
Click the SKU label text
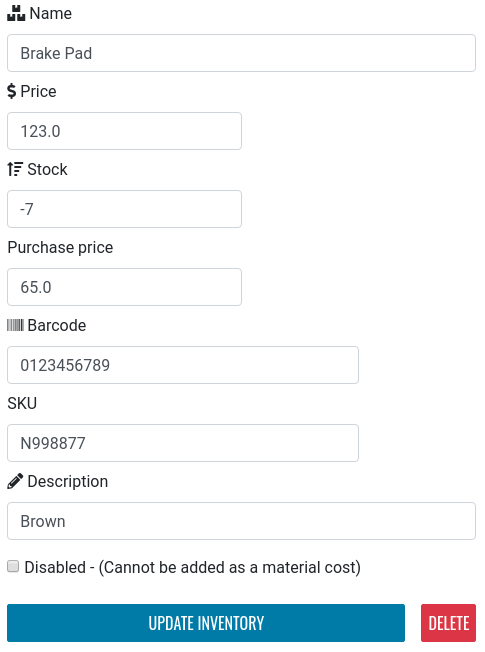pos(22,403)
